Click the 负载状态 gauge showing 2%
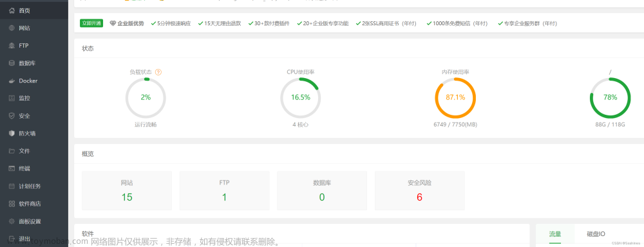644x247 pixels. [146, 98]
